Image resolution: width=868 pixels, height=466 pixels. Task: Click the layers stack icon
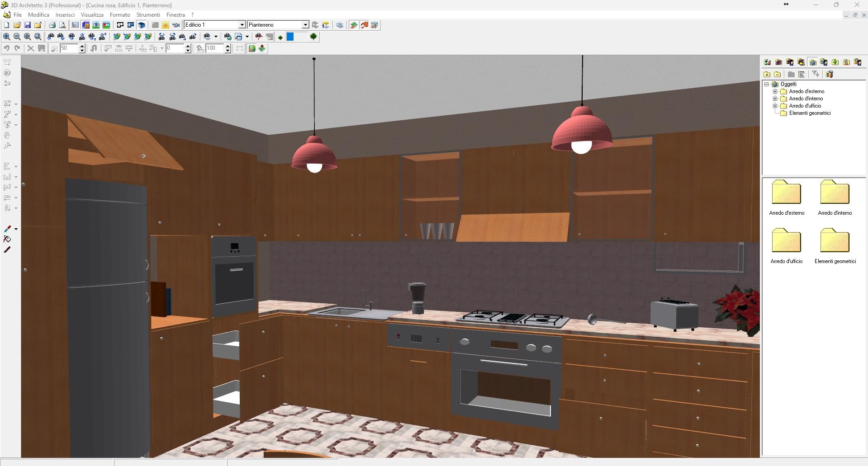point(339,25)
